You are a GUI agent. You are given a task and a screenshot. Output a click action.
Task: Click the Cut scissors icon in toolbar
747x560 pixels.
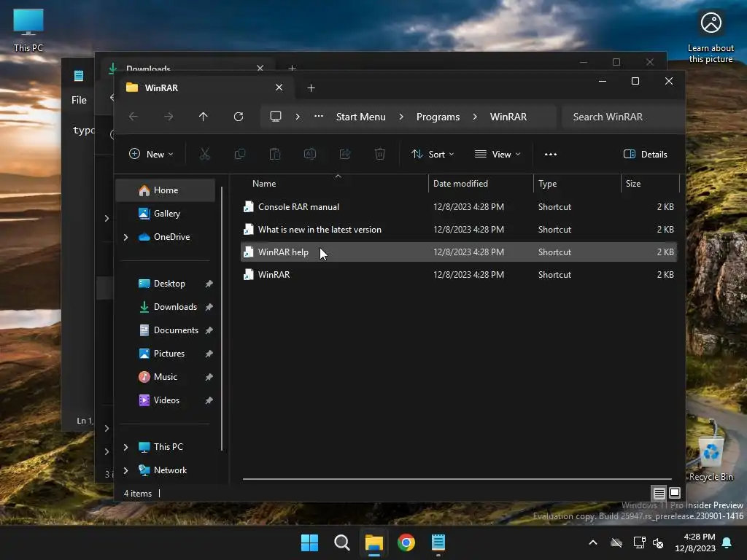click(x=204, y=154)
